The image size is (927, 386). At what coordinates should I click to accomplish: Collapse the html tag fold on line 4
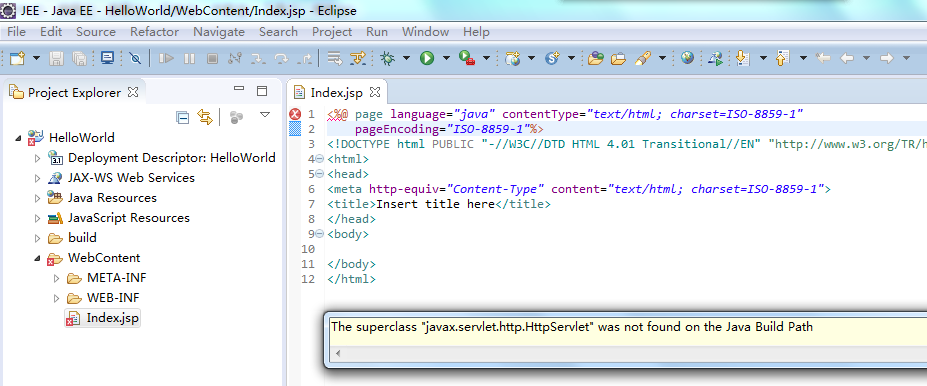click(x=320, y=159)
